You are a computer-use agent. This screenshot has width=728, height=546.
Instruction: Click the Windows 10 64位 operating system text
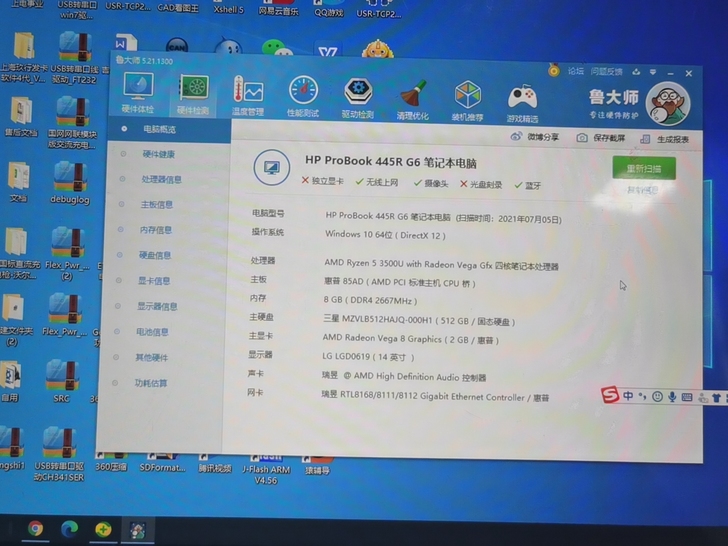tap(385, 235)
